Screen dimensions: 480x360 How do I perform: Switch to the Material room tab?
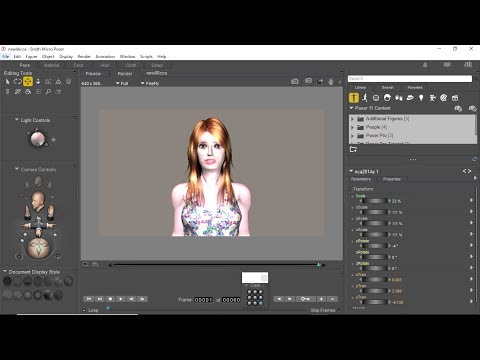(52, 65)
